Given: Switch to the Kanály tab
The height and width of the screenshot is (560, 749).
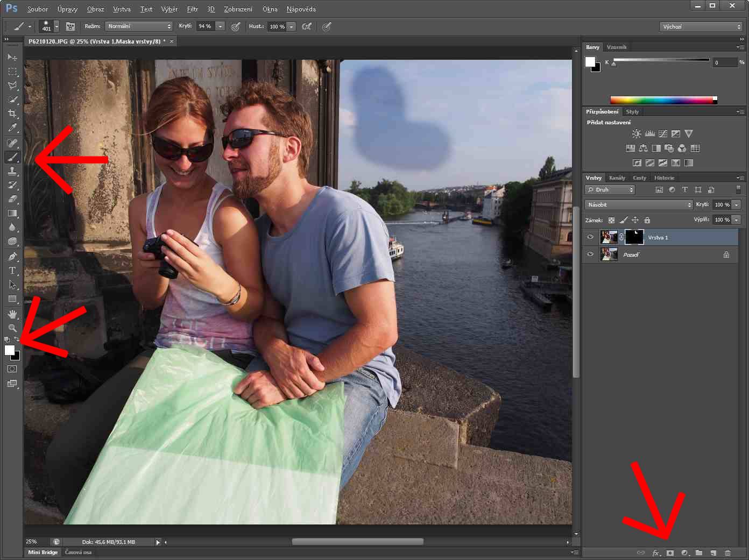Looking at the screenshot, I should tap(617, 178).
